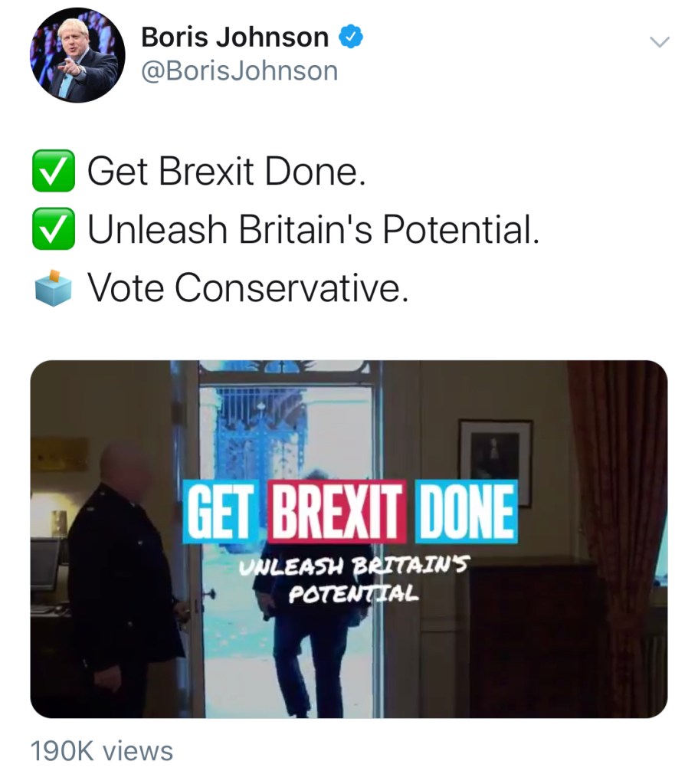698x784 pixels.
Task: Click the blue DONE banner in video
Action: pos(464,510)
